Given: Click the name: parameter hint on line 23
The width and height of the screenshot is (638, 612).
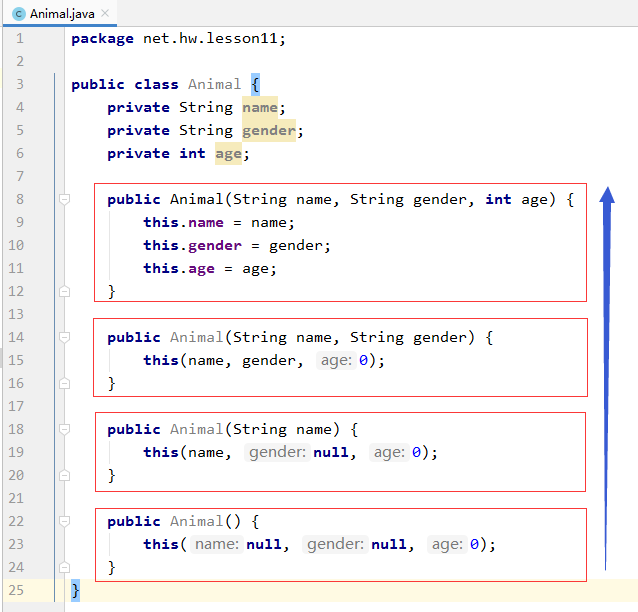Looking at the screenshot, I should pyautogui.click(x=217, y=544).
